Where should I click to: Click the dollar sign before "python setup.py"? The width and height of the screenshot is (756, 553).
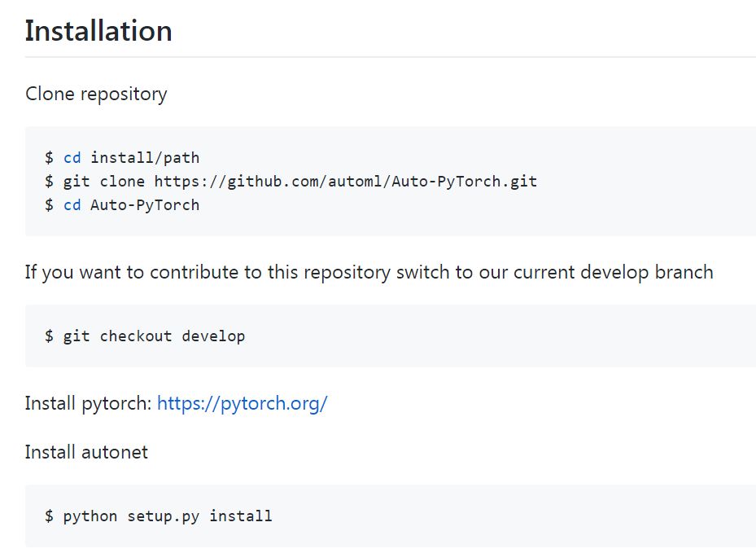[x=50, y=516]
